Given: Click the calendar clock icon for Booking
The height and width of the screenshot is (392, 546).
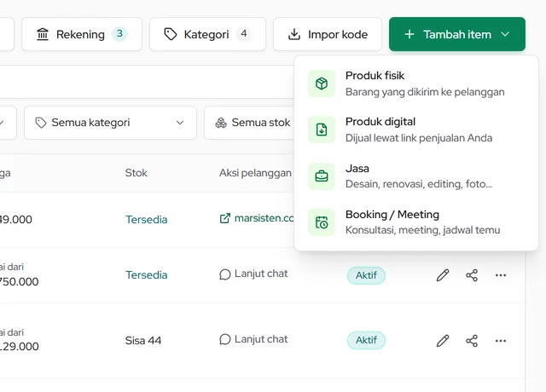Looking at the screenshot, I should coord(322,222).
